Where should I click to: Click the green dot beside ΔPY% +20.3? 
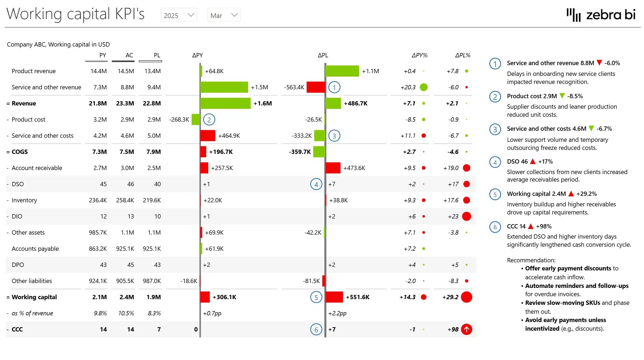pos(423,87)
